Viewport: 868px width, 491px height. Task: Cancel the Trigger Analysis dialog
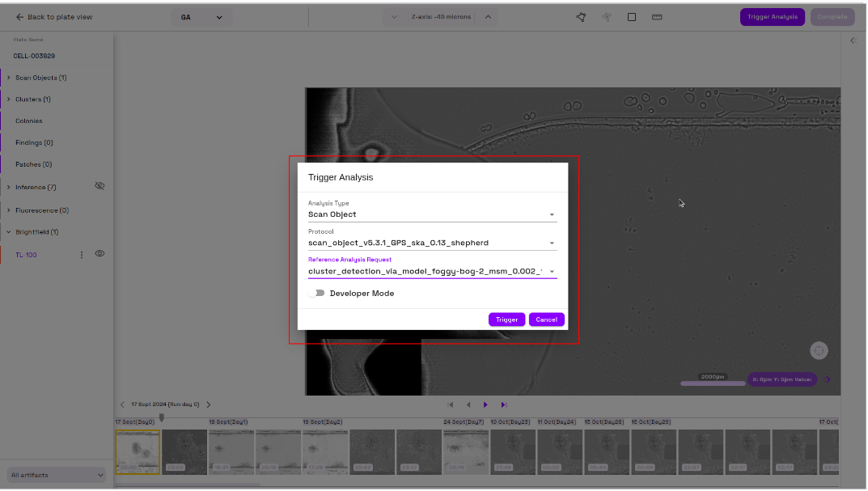click(546, 320)
